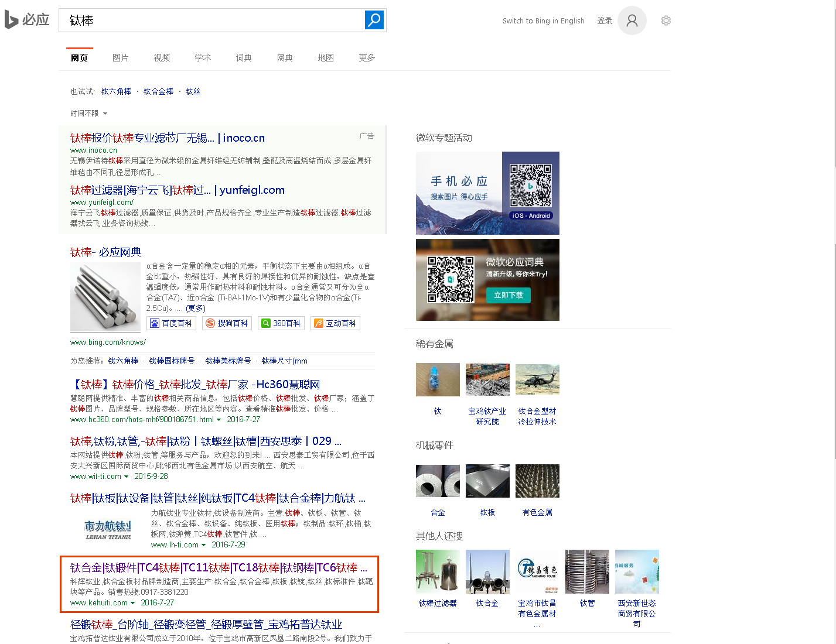
Task: Open the Hc360慧聪网 result title
Action: pyautogui.click(x=195, y=385)
